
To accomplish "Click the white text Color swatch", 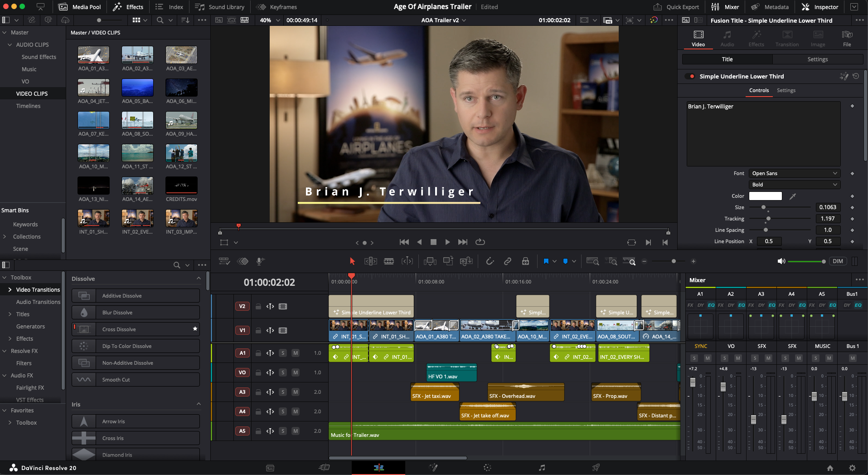I will click(x=765, y=196).
